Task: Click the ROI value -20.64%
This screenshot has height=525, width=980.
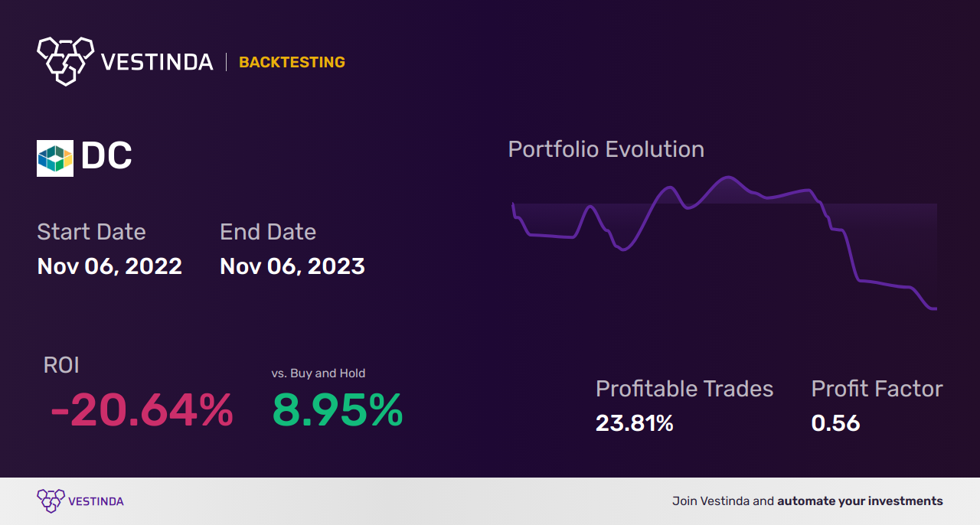Action: 142,410
